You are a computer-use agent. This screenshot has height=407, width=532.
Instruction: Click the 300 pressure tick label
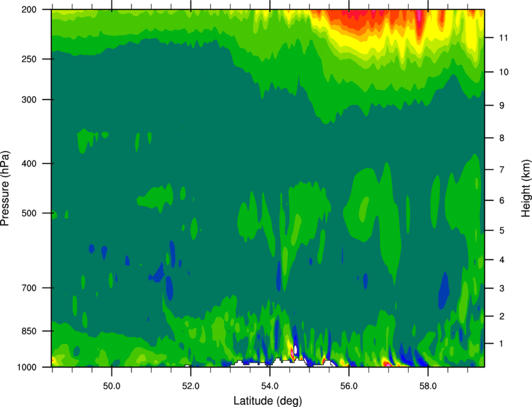pyautogui.click(x=29, y=100)
